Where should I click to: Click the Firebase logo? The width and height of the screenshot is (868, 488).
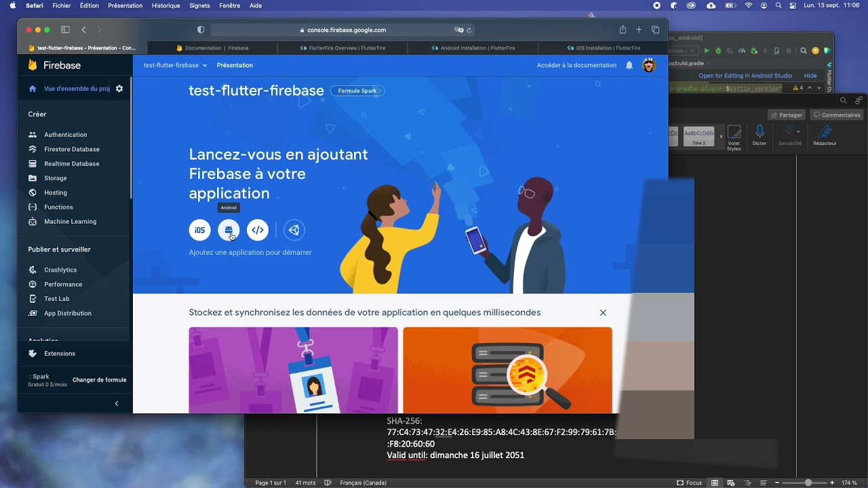point(54,65)
